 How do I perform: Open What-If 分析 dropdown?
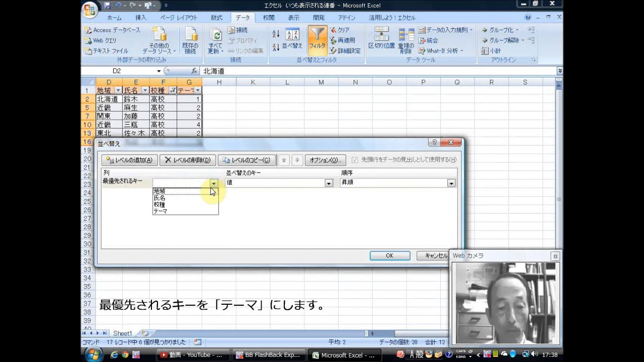click(x=441, y=51)
